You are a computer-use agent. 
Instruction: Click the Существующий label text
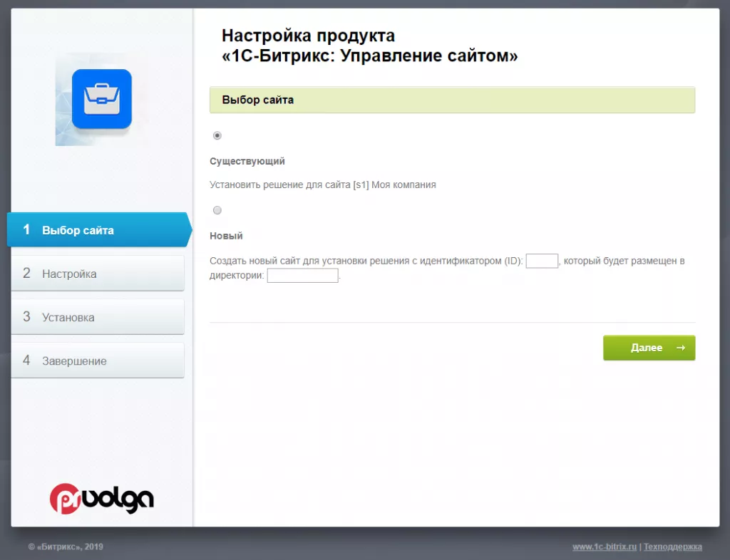click(x=247, y=162)
